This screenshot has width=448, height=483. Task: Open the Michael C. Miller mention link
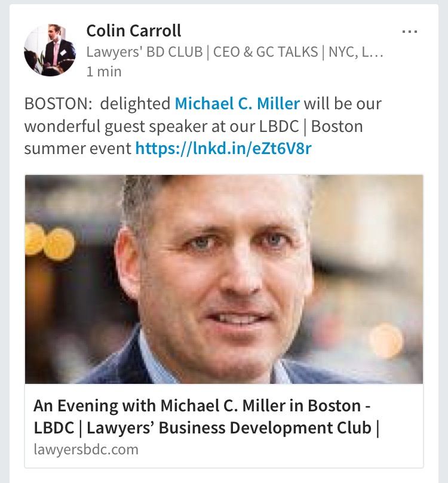click(x=237, y=104)
